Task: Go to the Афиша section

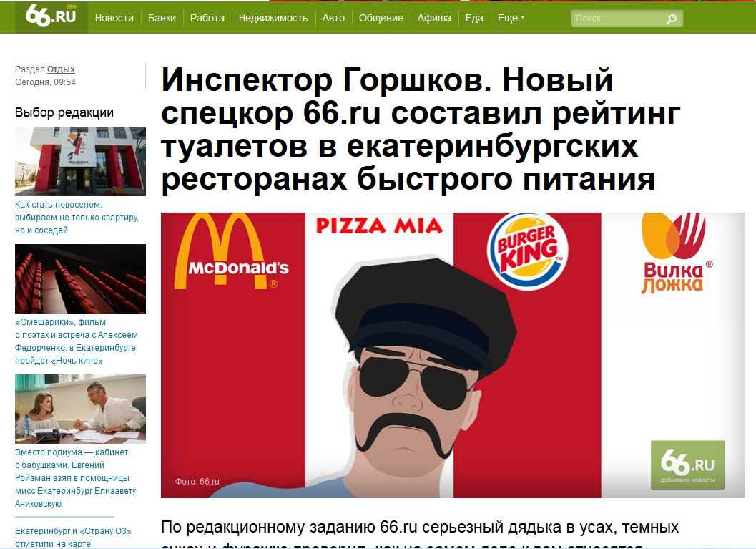Action: coord(434,19)
